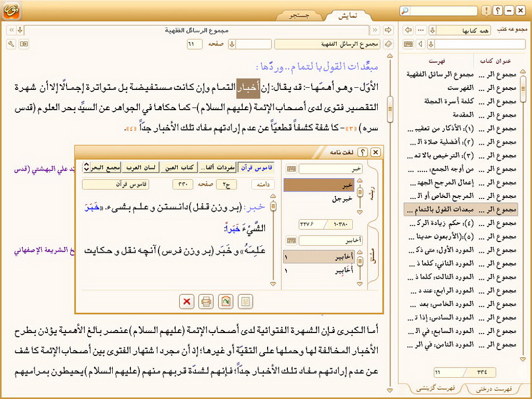The height and width of the screenshot is (399, 532).
Task: Open help in لغت نامه dialog
Action: click(363, 152)
